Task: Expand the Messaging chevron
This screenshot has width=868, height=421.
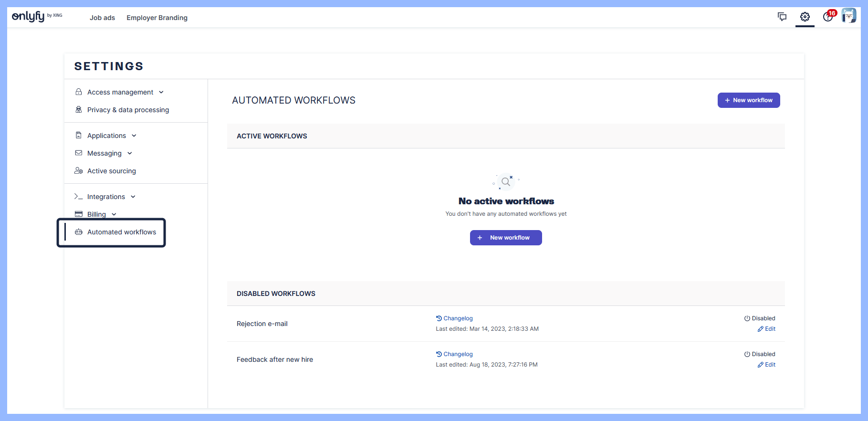Action: (130, 153)
